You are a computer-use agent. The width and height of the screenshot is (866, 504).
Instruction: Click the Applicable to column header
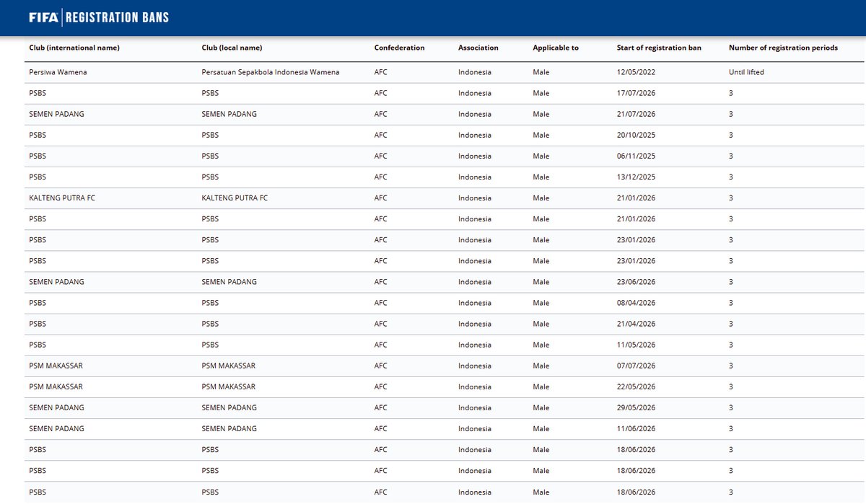point(556,48)
